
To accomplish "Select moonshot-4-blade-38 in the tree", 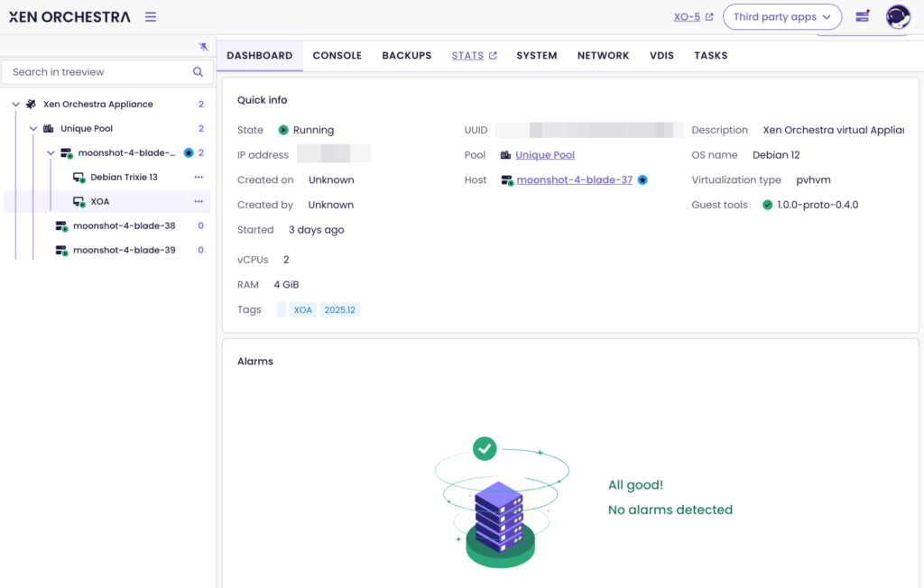I will pyautogui.click(x=124, y=225).
